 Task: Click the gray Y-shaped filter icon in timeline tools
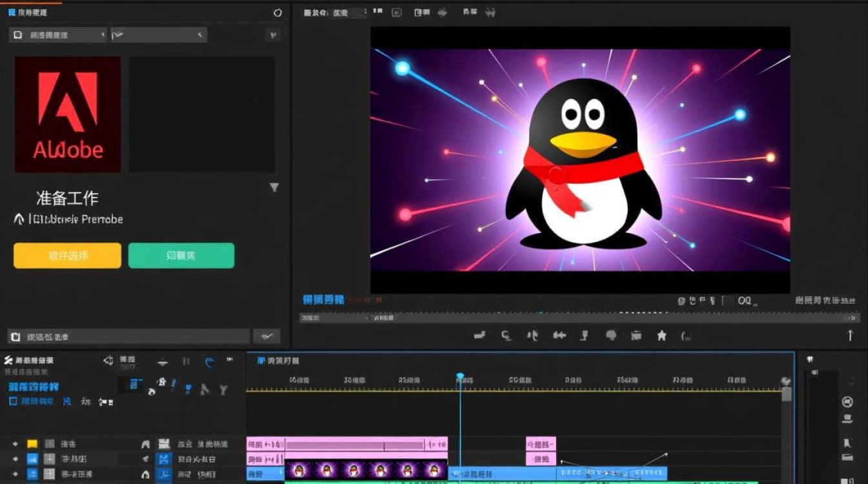[223, 389]
